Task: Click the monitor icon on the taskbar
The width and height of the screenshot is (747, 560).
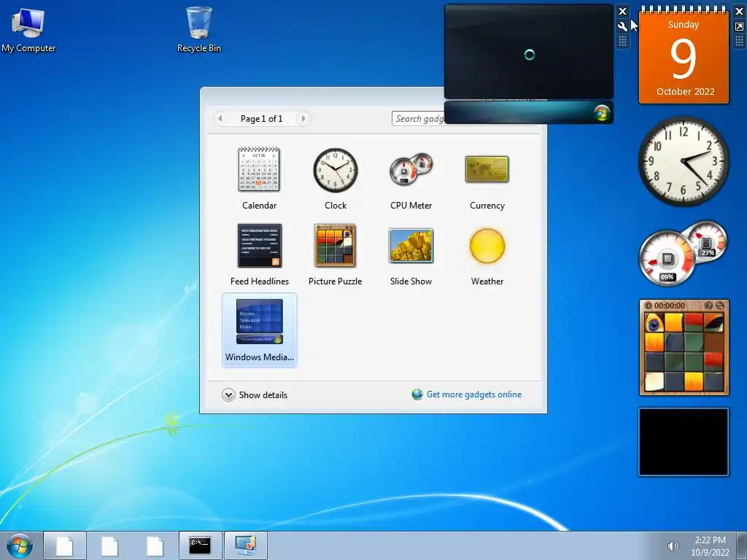Action: pos(246,545)
